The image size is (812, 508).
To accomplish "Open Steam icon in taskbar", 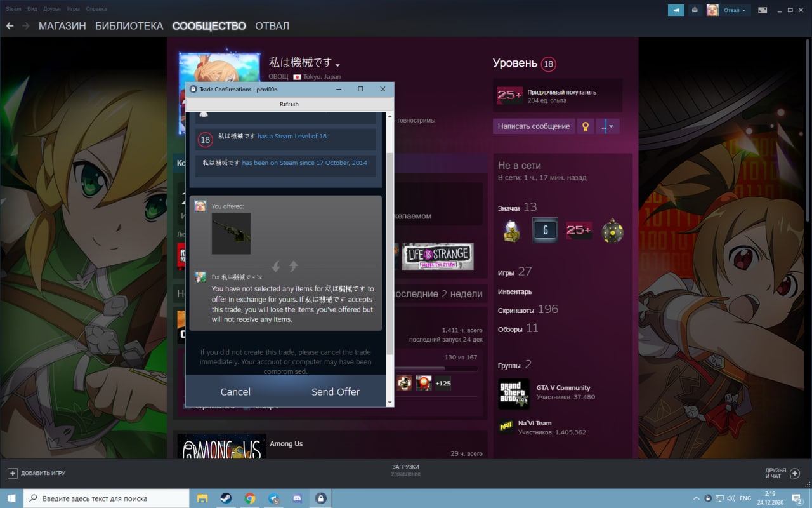I will tap(226, 498).
